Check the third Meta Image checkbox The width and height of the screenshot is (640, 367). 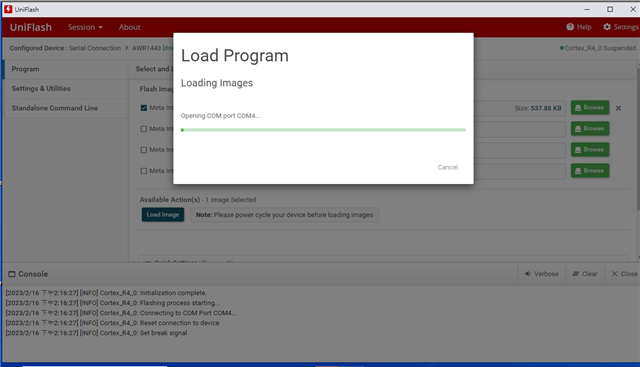point(144,150)
